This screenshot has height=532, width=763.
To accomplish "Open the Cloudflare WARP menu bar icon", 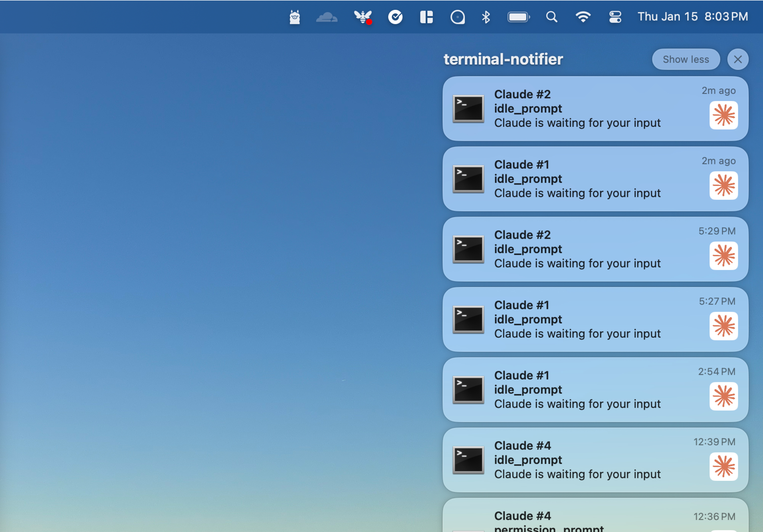I will pos(327,17).
